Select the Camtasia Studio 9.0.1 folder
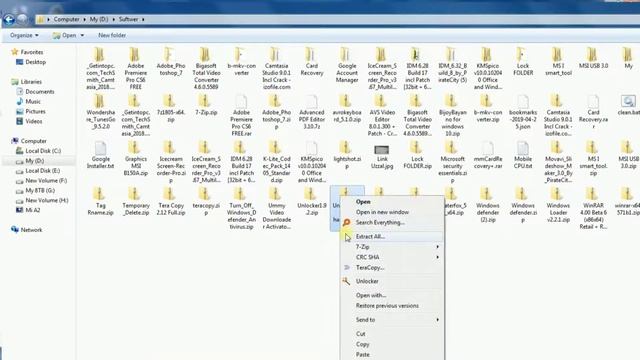 [x=276, y=69]
